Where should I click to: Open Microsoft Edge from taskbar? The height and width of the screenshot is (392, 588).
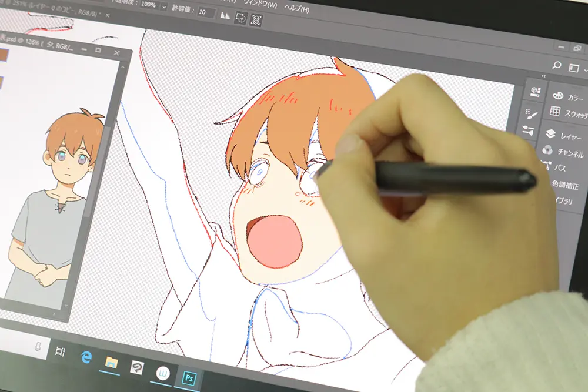pyautogui.click(x=86, y=357)
